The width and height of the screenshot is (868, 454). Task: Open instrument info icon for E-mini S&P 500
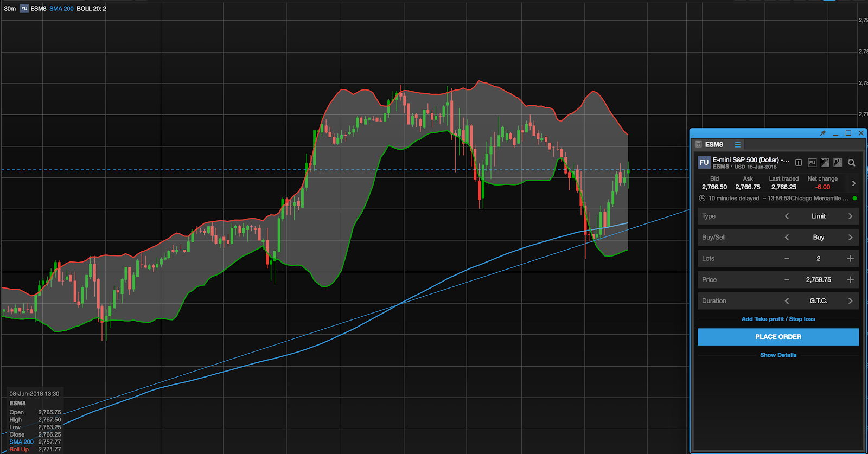tap(799, 163)
